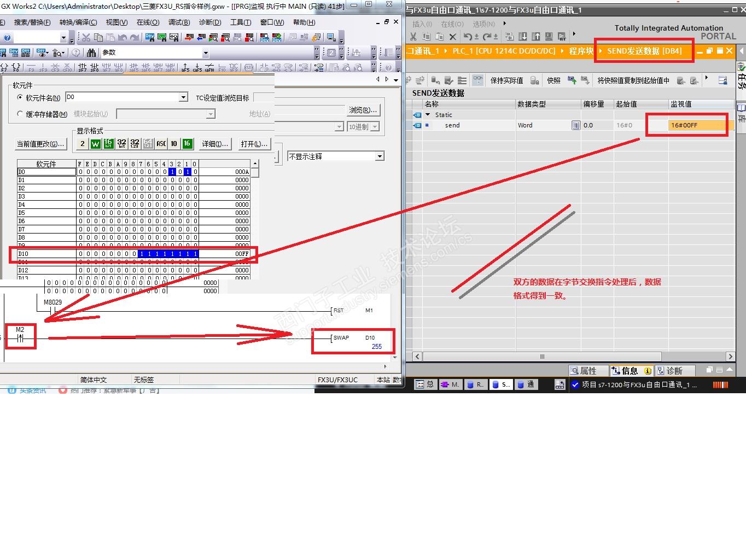Click the Cut scissors icon in TIA Portal
746x560 pixels.
pos(413,37)
